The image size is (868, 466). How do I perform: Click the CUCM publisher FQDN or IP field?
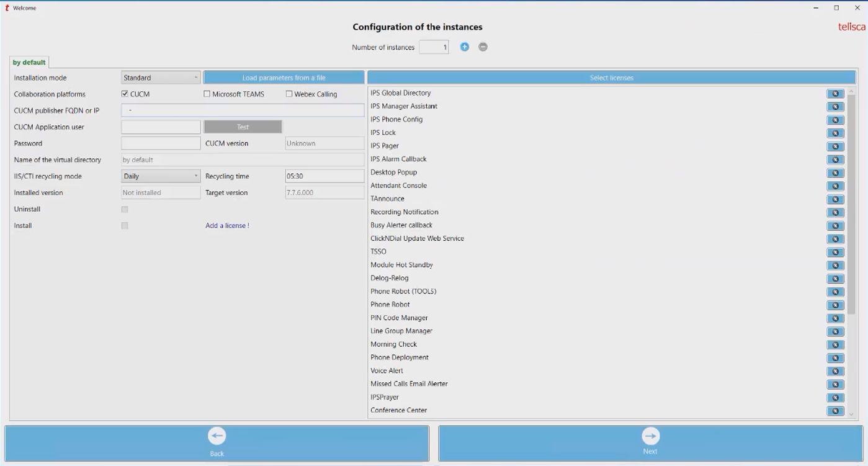click(x=243, y=110)
